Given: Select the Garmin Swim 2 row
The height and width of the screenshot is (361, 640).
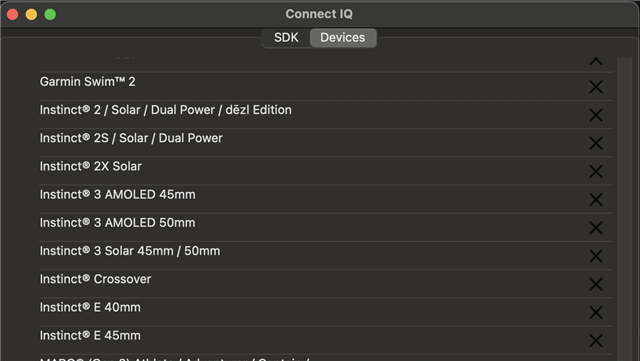Looking at the screenshot, I should click(326, 87).
